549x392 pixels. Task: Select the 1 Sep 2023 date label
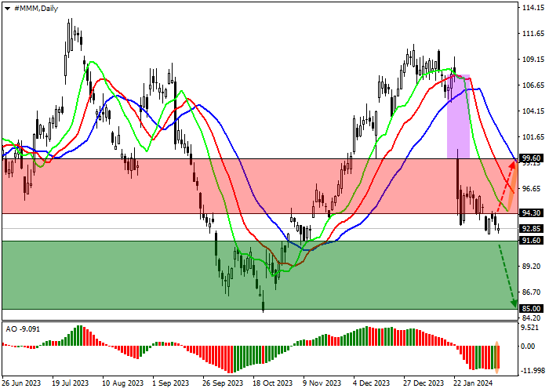click(171, 383)
